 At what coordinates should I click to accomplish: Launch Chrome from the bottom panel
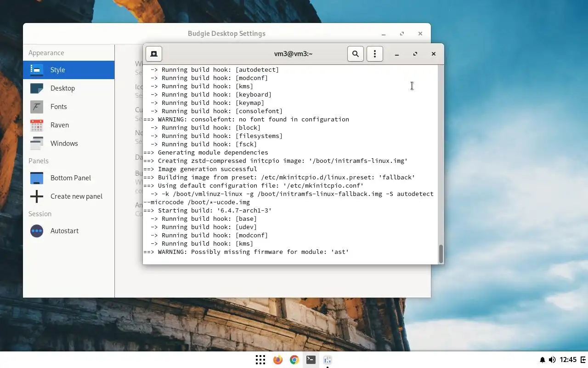pyautogui.click(x=294, y=360)
